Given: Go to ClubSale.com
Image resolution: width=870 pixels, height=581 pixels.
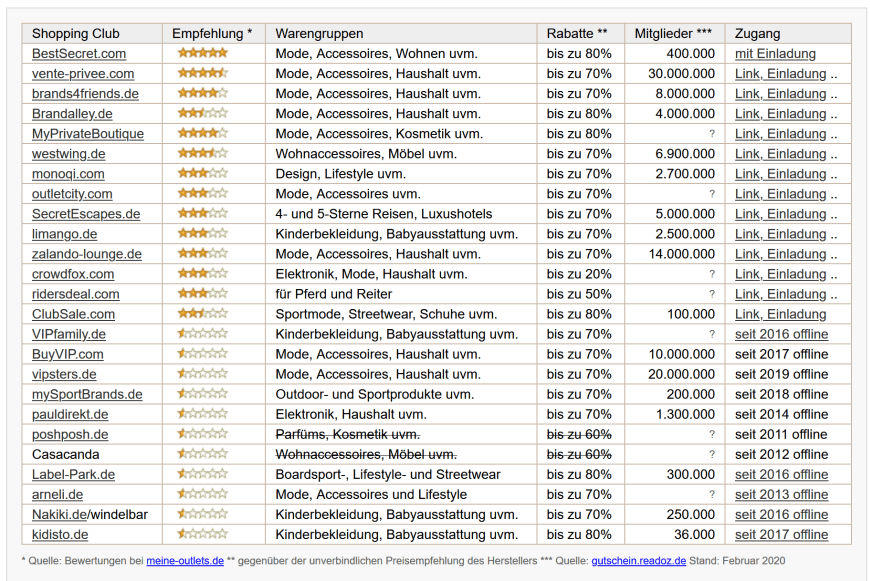Looking at the screenshot, I should click(73, 314).
